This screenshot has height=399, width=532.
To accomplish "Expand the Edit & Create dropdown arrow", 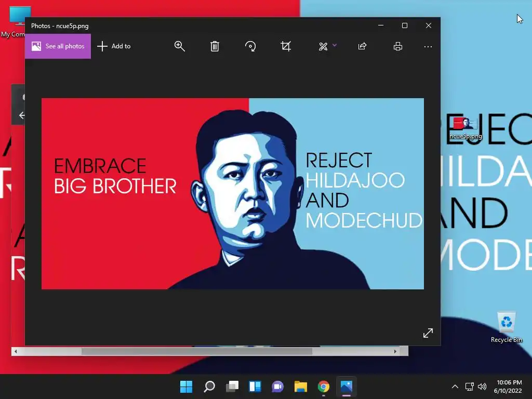I will (x=335, y=45).
